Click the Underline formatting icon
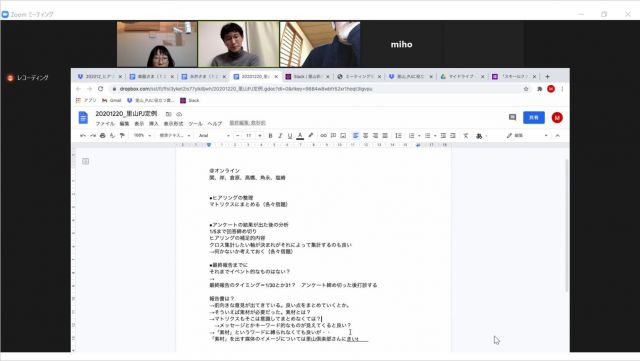This screenshot has width=640, height=361. click(x=290, y=136)
